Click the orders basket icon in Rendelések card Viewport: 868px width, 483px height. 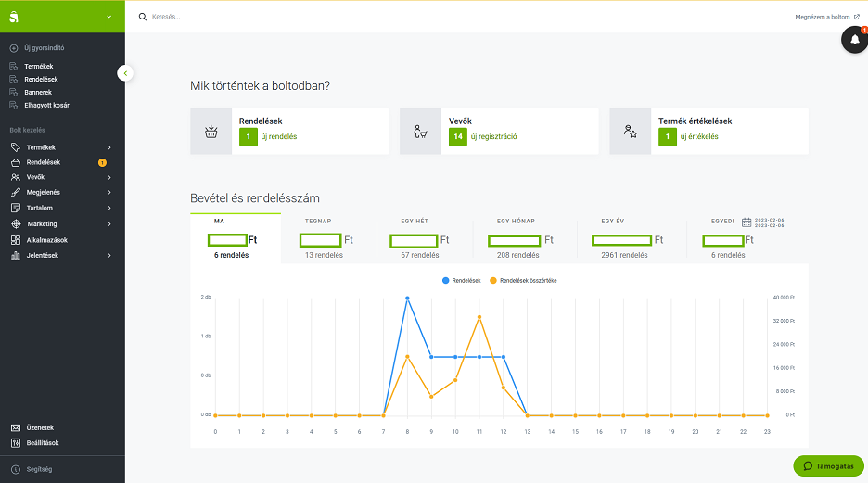point(211,132)
